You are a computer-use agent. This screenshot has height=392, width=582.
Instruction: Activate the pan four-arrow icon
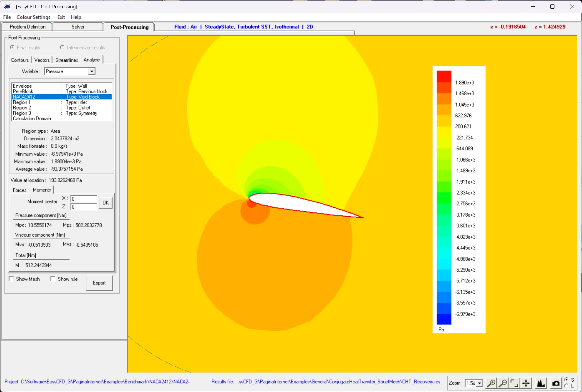pos(526,383)
